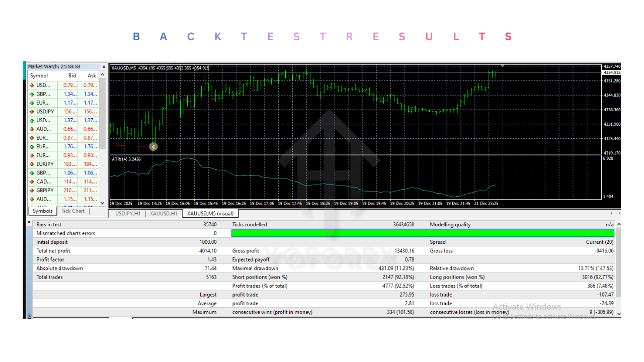
Task: Click the green modelling quality bar
Action: 423,233
